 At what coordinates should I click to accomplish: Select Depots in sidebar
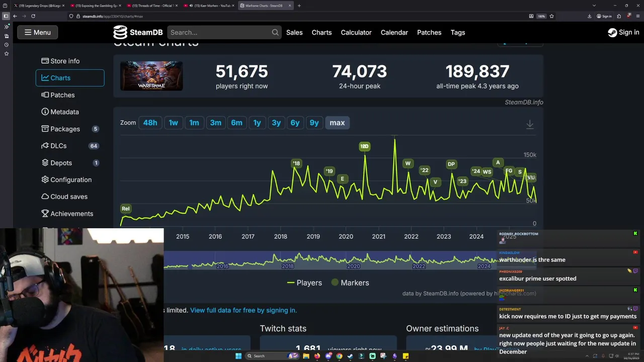click(70, 163)
